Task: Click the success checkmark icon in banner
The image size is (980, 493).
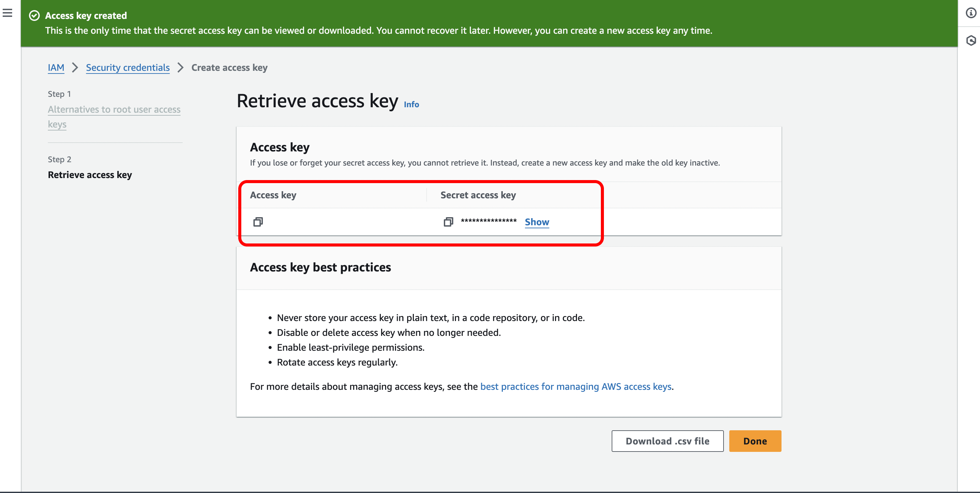Action: [x=34, y=16]
